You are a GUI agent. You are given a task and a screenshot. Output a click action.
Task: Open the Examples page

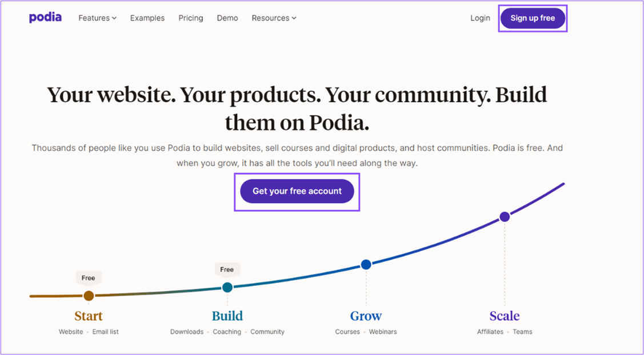pos(147,18)
